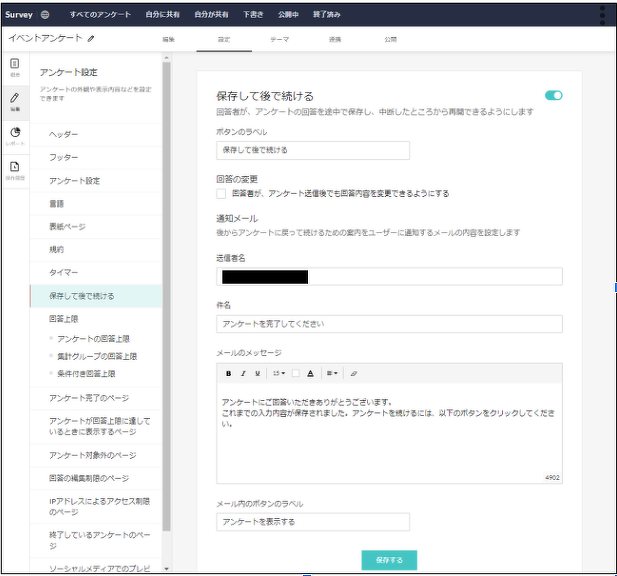Open the レポート pie chart sidebar icon
This screenshot has height=576, width=617.
coord(14,136)
